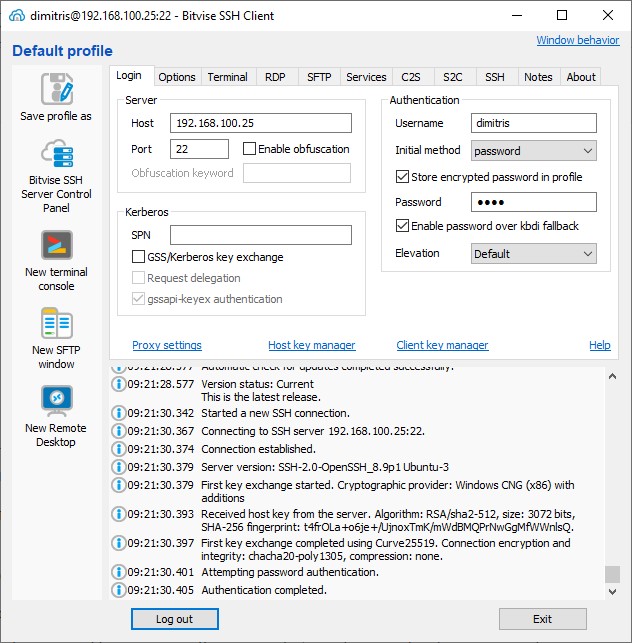Open Host key manager link
Screen dimensions: 632x643
pos(312,345)
